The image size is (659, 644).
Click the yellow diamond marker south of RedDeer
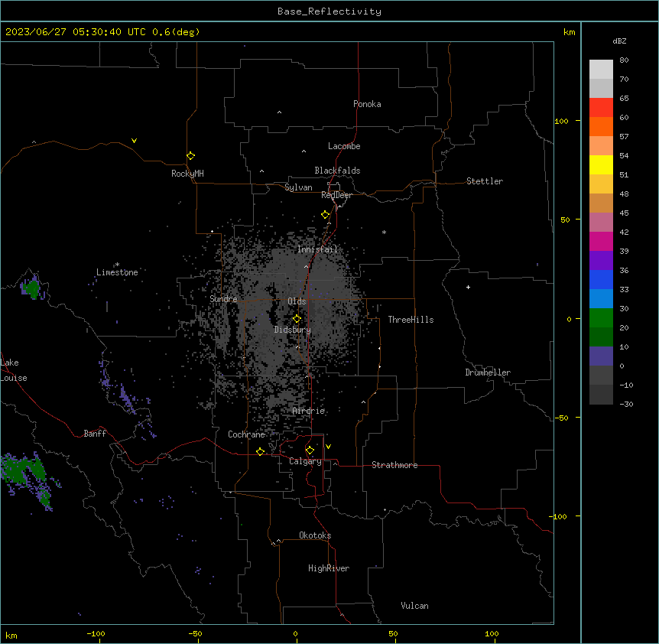[x=326, y=214]
